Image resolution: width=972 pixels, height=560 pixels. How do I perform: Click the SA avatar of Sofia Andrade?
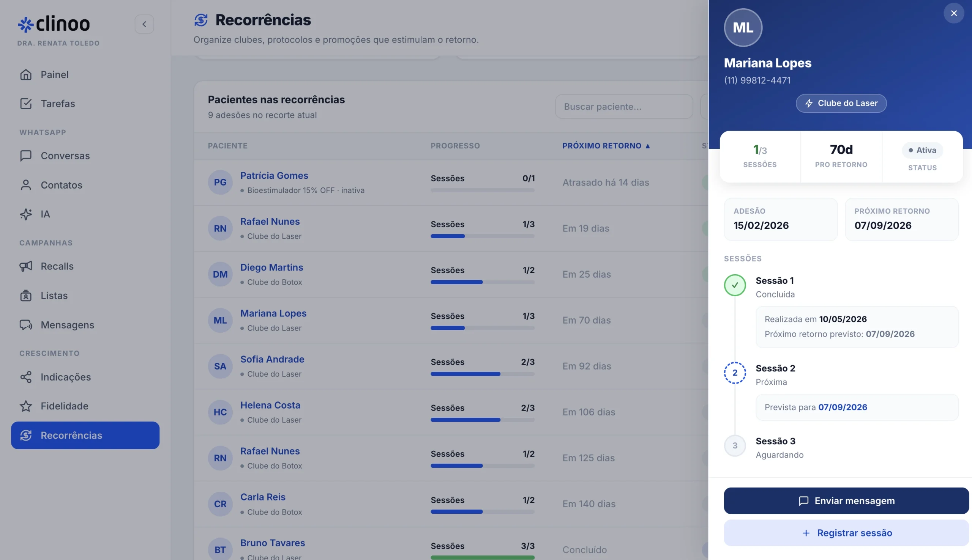pos(220,366)
